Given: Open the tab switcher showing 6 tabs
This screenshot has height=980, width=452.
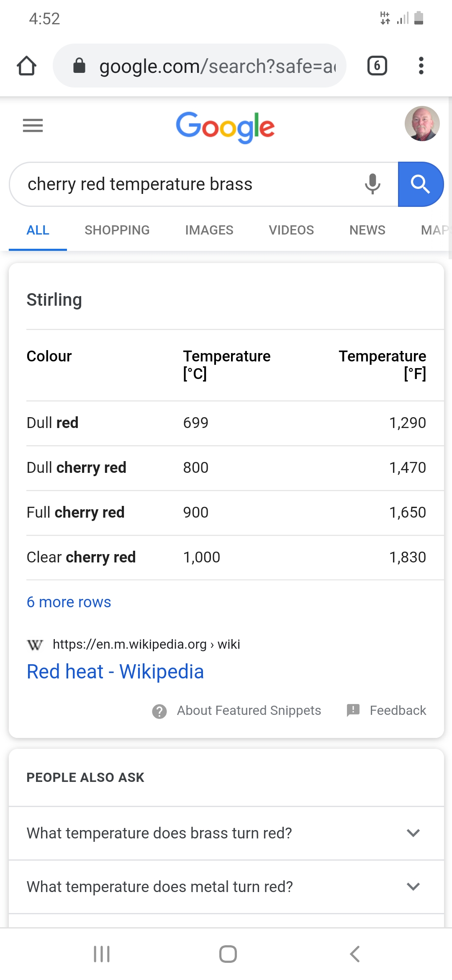Looking at the screenshot, I should click(377, 66).
